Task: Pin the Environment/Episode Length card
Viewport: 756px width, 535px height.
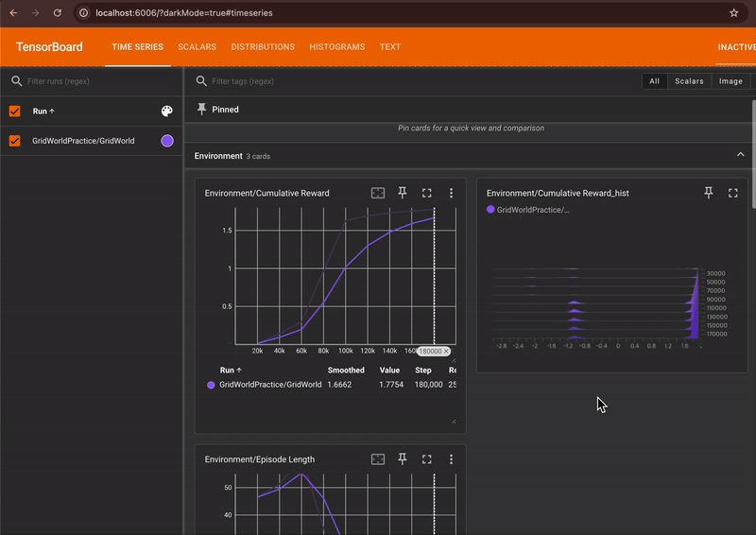Action: pyautogui.click(x=403, y=459)
